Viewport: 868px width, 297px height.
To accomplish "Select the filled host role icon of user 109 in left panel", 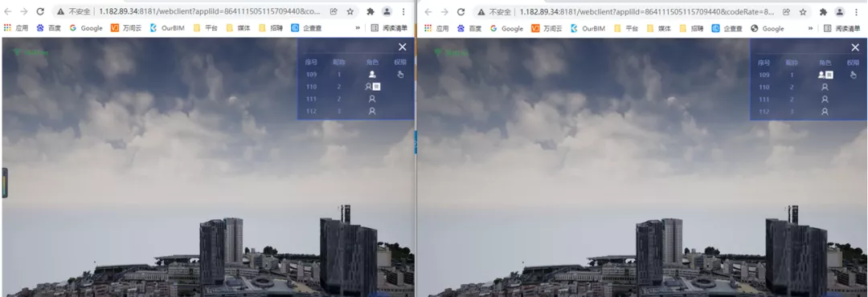I will coord(372,75).
